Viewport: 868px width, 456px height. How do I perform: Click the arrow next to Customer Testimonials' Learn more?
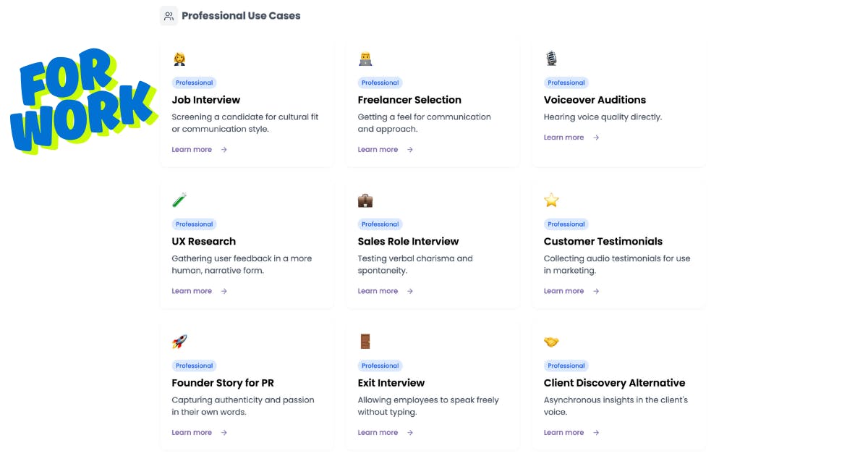(596, 291)
